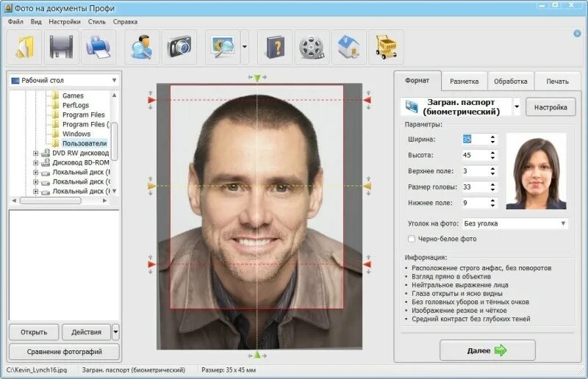Select the PerfLogs folder

click(75, 105)
